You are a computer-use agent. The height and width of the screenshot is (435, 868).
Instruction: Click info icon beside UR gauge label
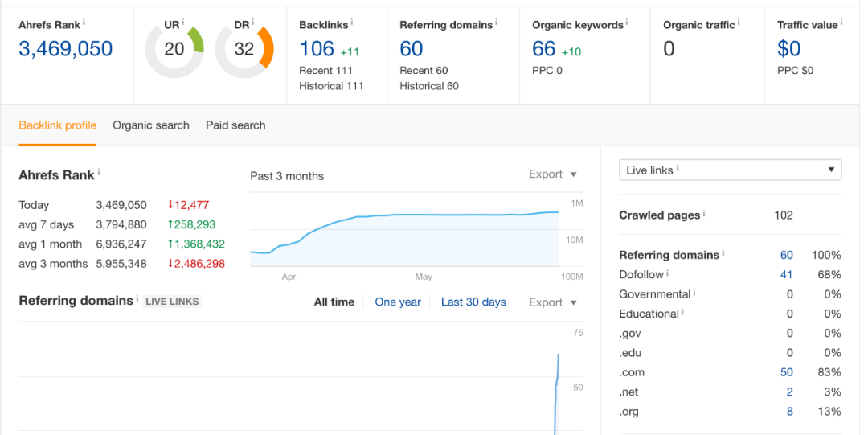click(183, 23)
